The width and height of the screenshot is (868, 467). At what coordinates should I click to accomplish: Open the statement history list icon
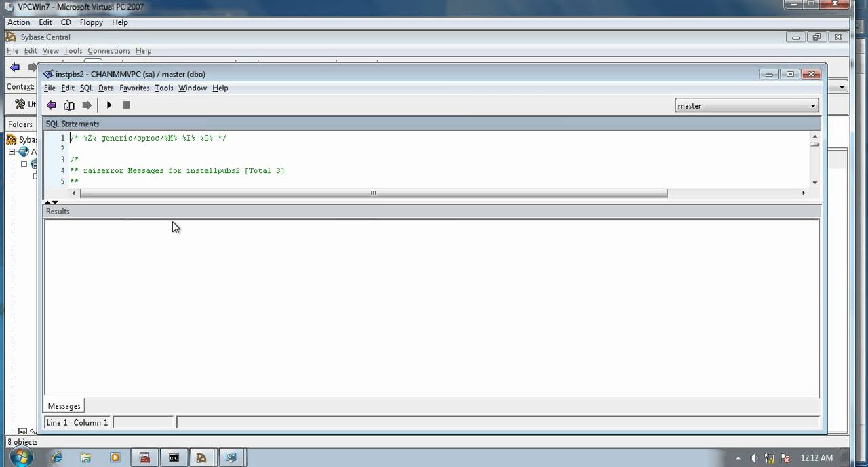(x=68, y=105)
